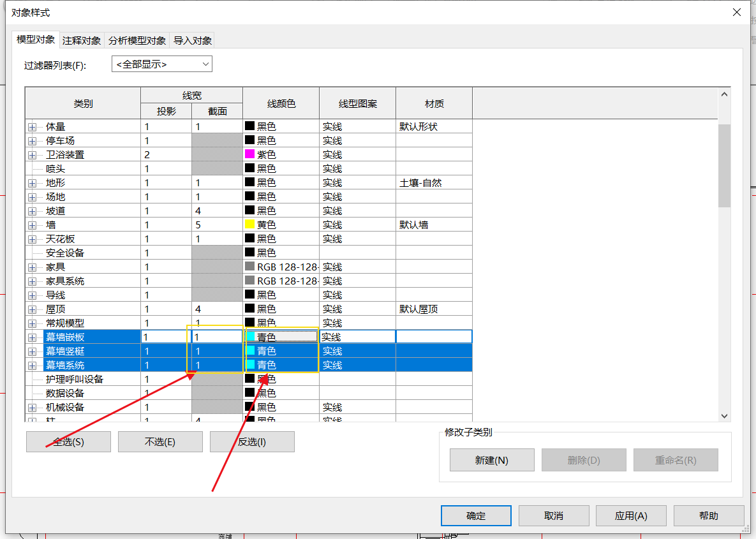
Task: Click the cyan color swatch for 幕墙竖梃
Action: [250, 351]
